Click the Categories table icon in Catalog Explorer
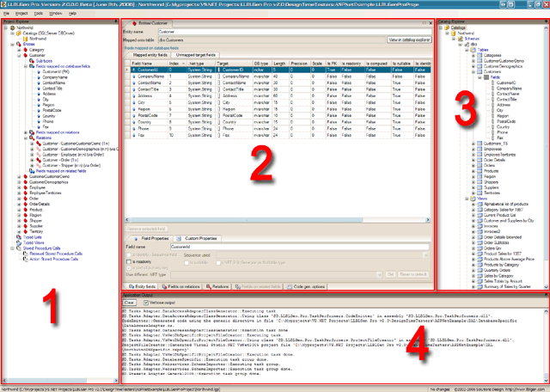This screenshot has height=392, width=550. click(480, 56)
